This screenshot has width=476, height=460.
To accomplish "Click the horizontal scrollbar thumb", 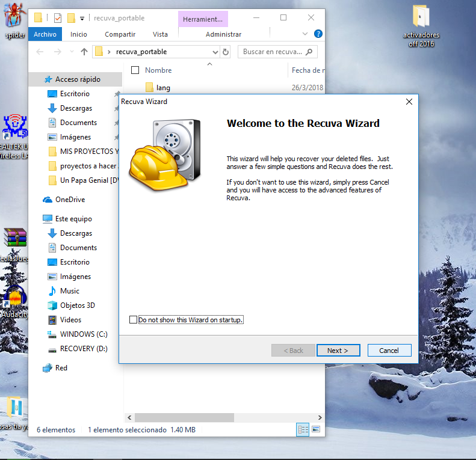I will (x=184, y=418).
